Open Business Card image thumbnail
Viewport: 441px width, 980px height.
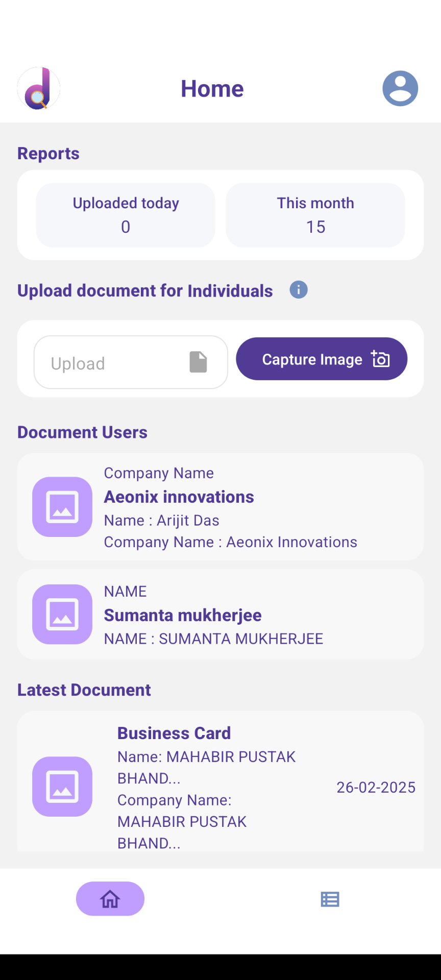[62, 787]
